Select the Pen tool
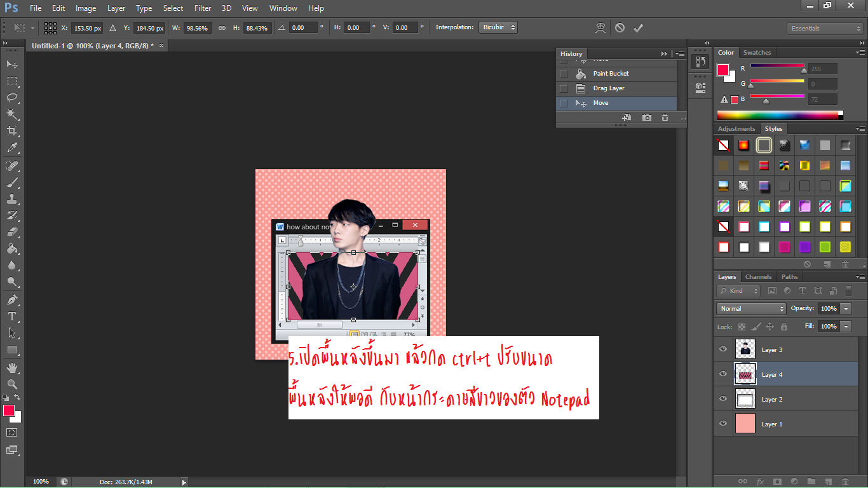 tap(12, 299)
